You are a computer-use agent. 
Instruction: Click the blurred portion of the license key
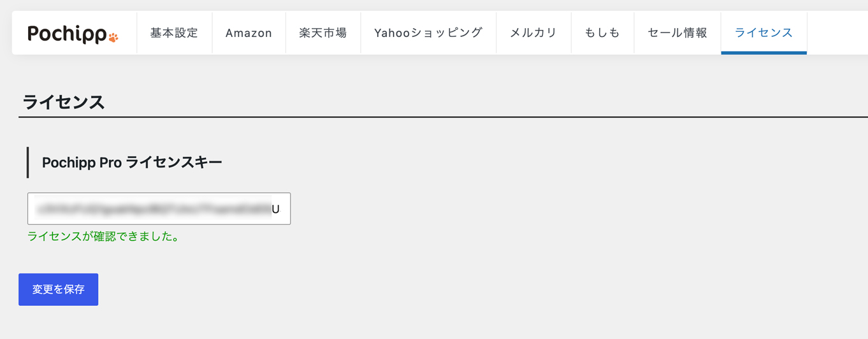[154, 208]
